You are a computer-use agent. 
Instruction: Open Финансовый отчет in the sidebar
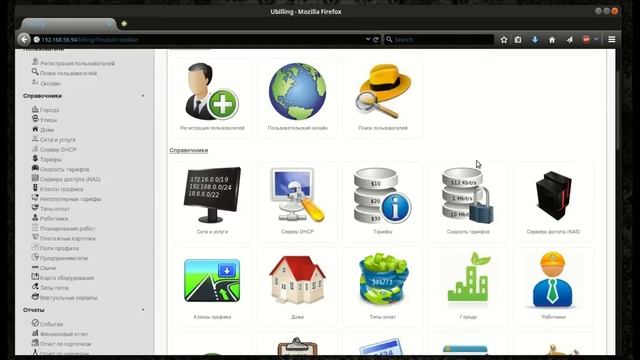[x=64, y=334]
